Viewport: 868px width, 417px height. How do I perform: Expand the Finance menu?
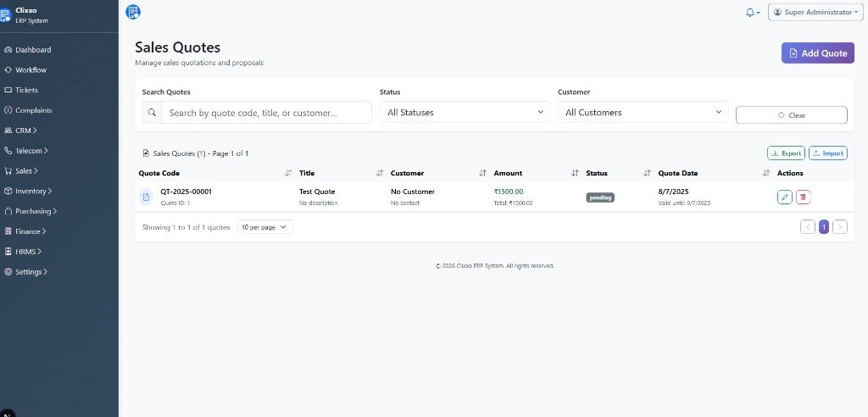pyautogui.click(x=25, y=231)
